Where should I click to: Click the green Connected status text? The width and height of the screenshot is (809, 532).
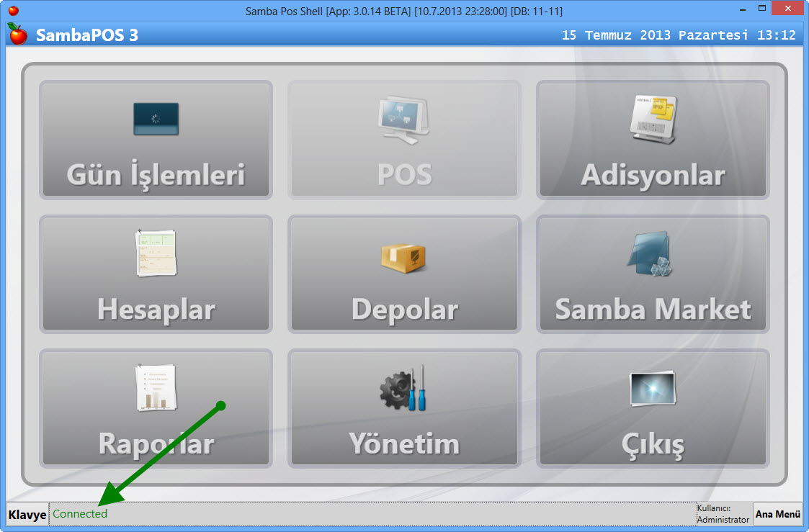[80, 514]
